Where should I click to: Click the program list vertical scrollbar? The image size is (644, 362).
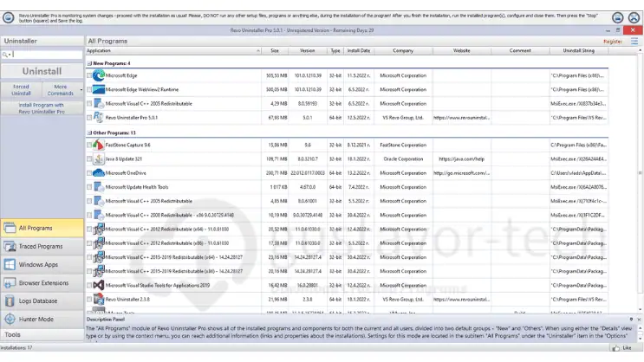tap(640, 172)
